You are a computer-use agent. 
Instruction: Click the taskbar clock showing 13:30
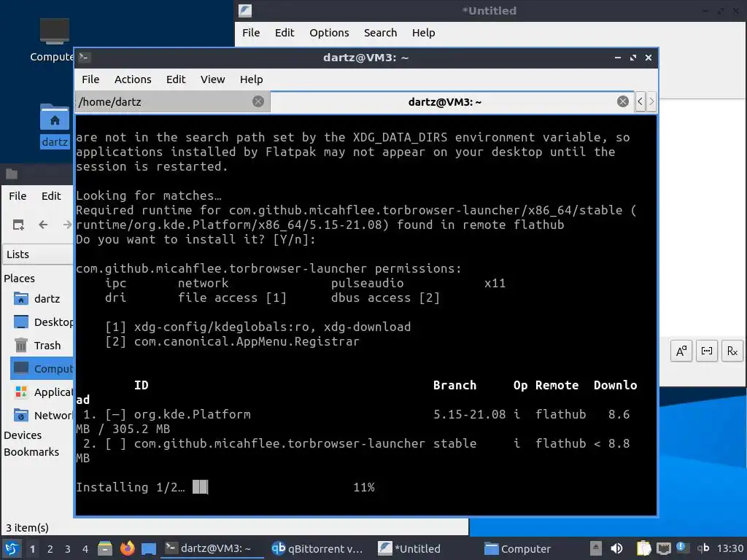click(729, 548)
